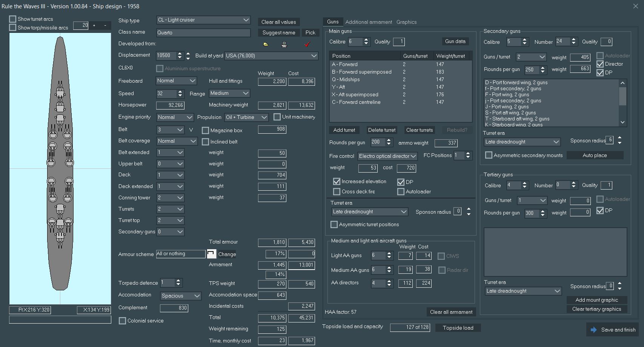Click the blue arrow on Save and finish
Image resolution: width=644 pixels, height=347 pixels.
coord(594,330)
